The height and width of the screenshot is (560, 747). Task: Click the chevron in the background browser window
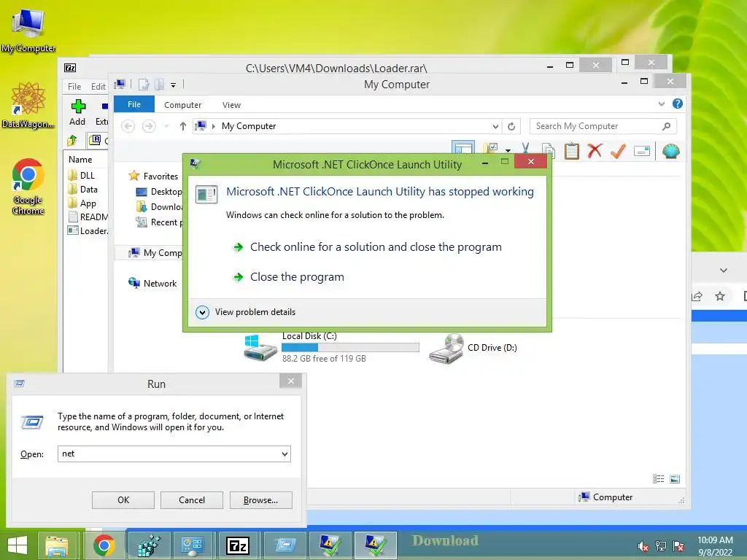pyautogui.click(x=723, y=271)
